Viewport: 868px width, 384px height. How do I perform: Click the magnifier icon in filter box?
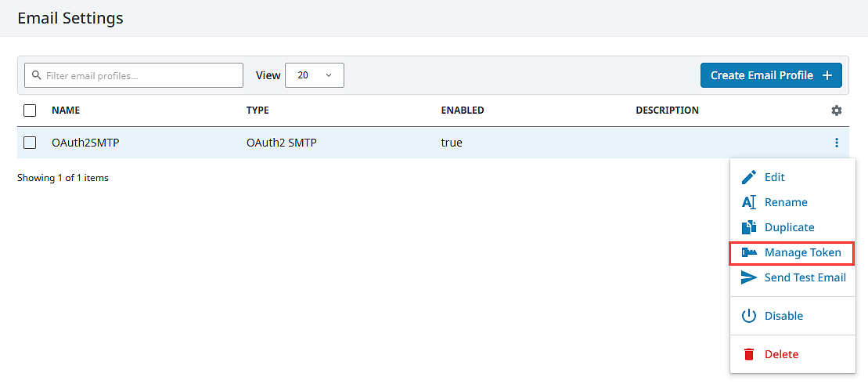[x=37, y=75]
